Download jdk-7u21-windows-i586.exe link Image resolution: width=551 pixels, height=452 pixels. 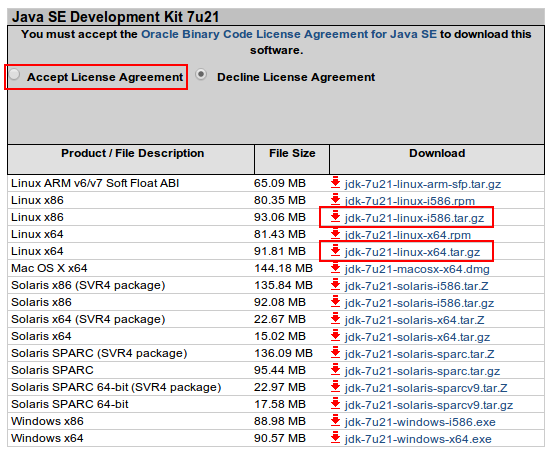coord(420,422)
